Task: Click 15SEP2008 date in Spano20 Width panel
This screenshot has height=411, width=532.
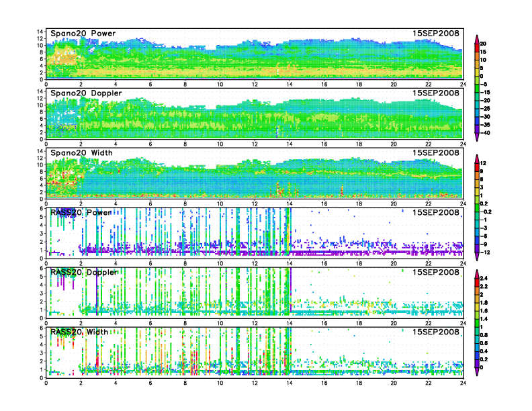Action: coord(436,152)
